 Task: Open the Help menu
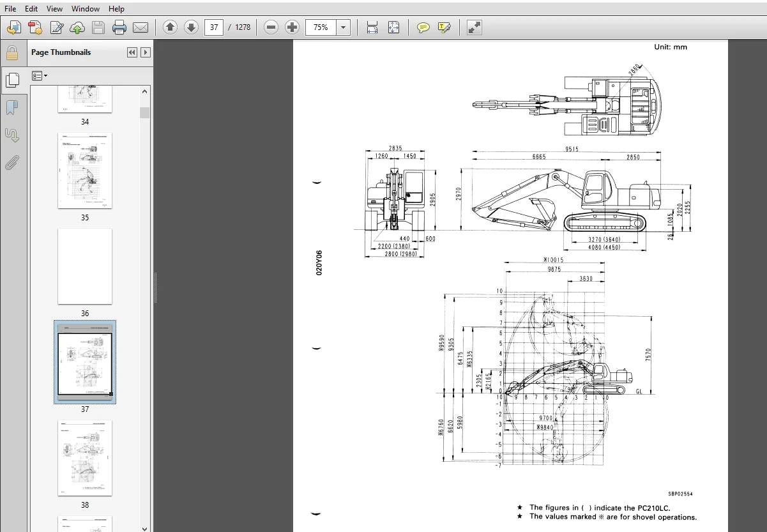(116, 9)
